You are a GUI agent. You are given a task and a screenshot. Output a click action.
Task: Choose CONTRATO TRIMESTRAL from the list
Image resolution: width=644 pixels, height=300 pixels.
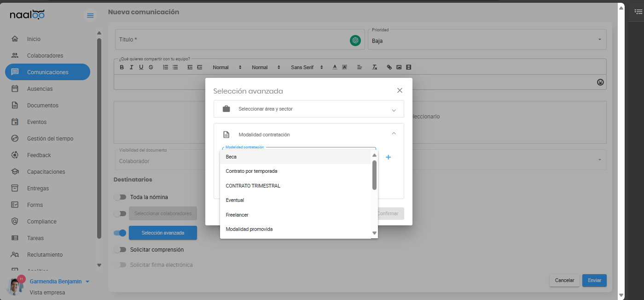point(296,186)
